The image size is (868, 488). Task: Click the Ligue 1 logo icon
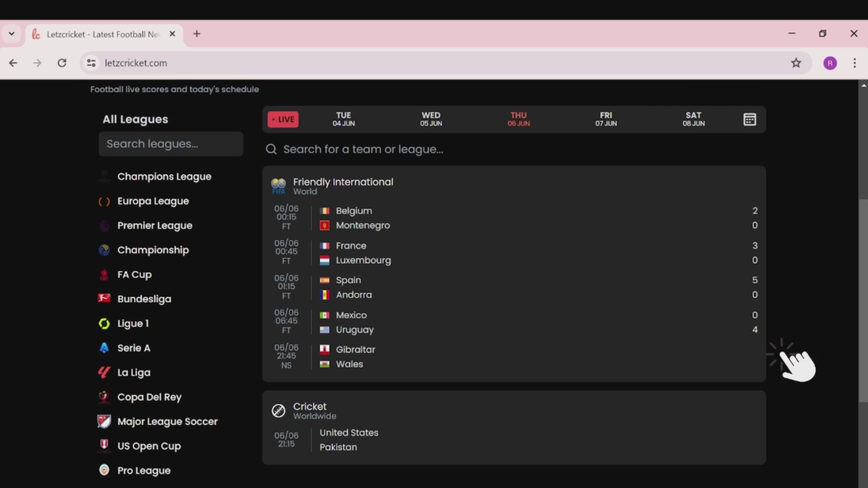(104, 324)
